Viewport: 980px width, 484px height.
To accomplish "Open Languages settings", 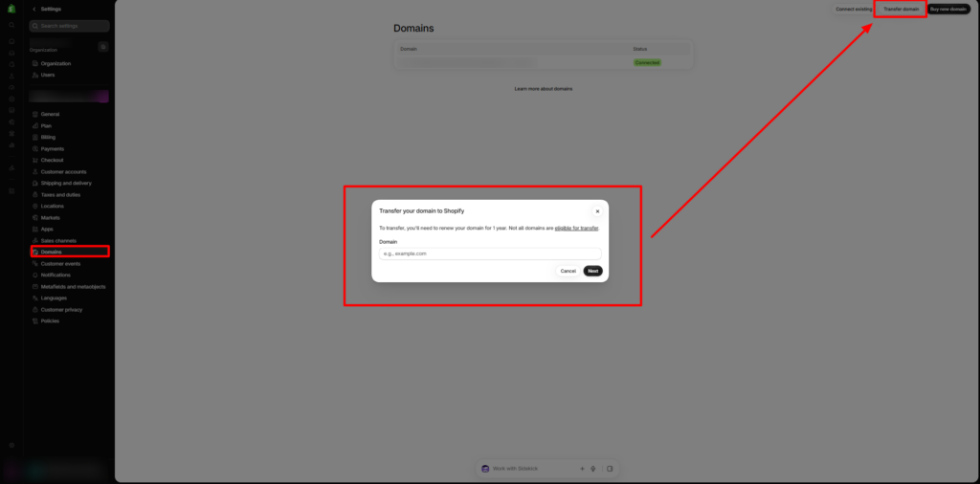I will coord(54,297).
